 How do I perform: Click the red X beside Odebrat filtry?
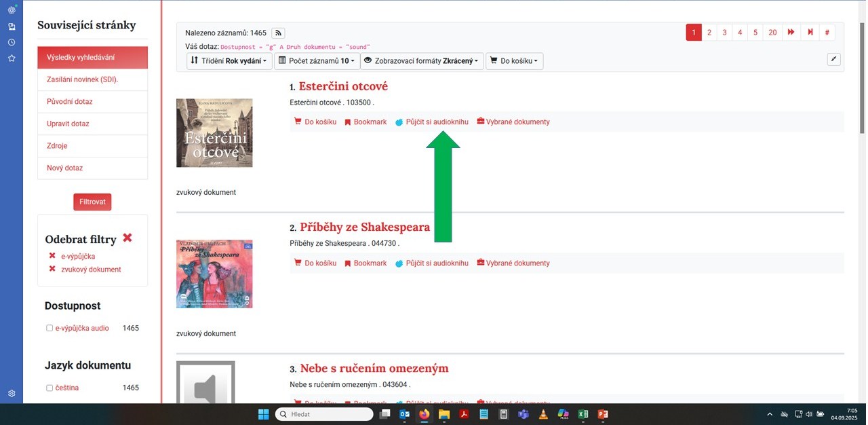pyautogui.click(x=127, y=238)
